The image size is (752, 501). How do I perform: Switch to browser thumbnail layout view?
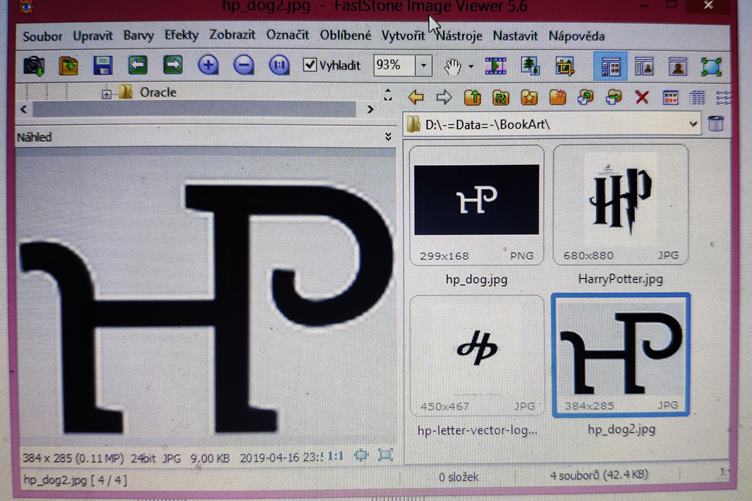coord(610,67)
